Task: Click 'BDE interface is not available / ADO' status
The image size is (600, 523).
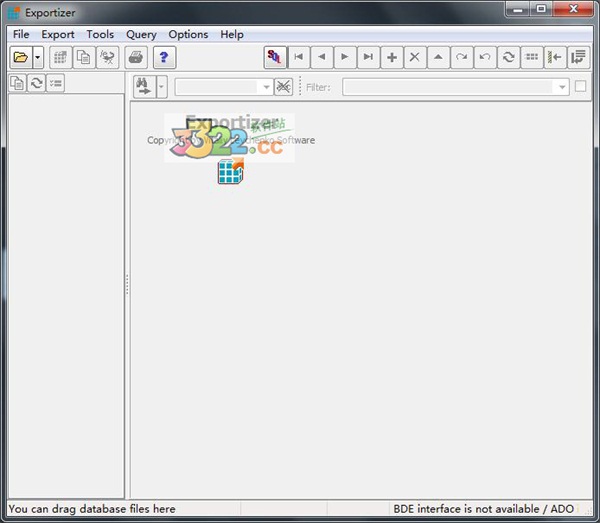Action: (x=484, y=509)
